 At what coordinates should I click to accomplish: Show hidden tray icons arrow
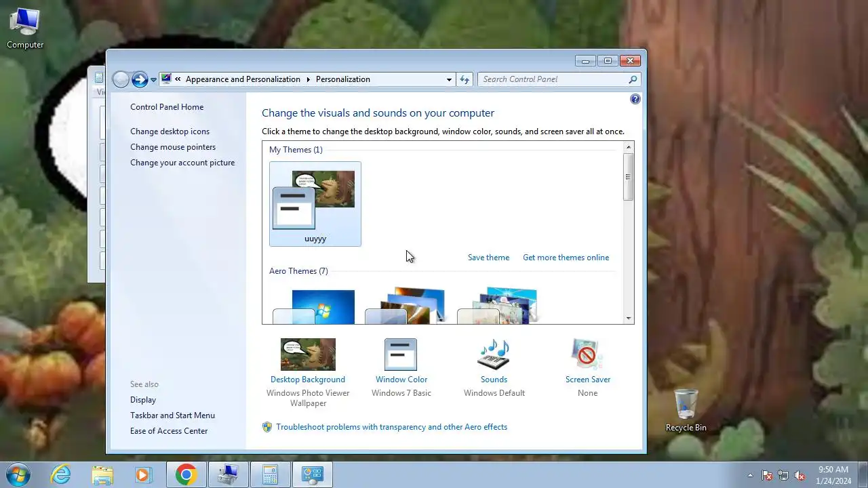[x=750, y=475]
